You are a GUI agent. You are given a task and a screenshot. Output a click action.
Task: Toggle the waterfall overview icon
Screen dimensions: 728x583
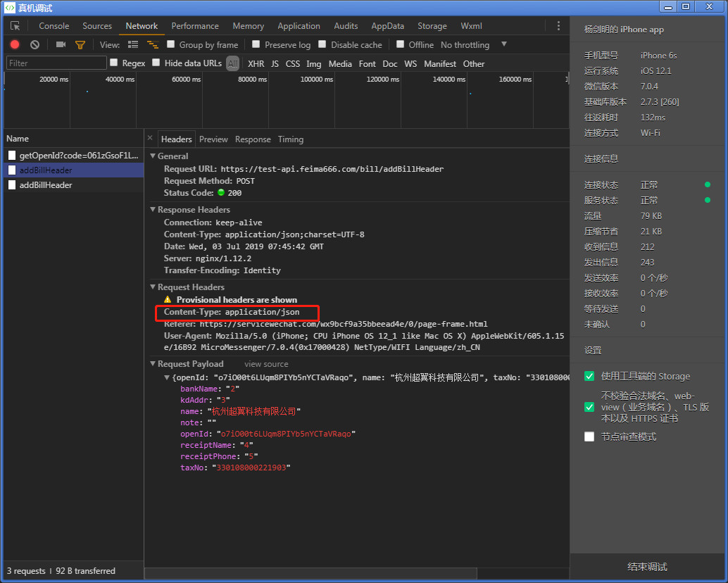(x=153, y=44)
